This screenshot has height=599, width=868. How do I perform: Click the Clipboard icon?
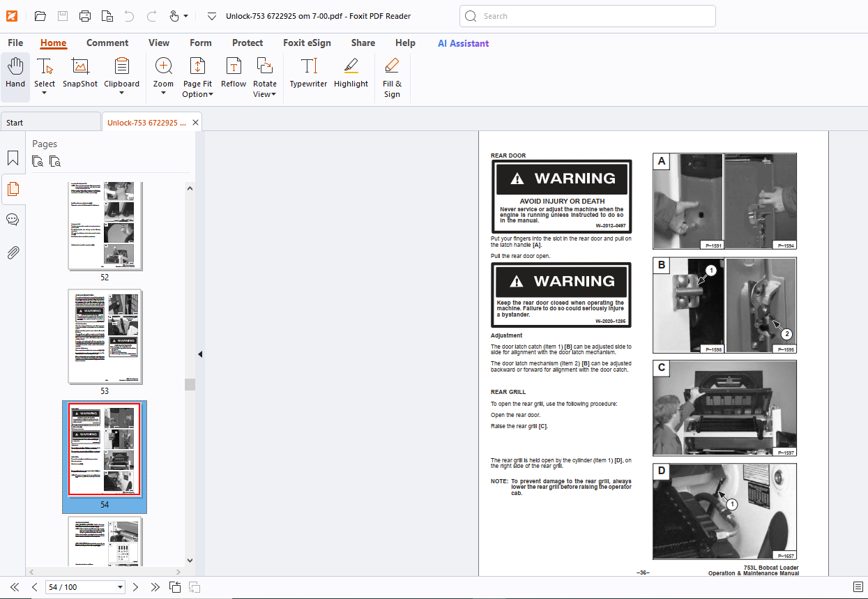(122, 67)
